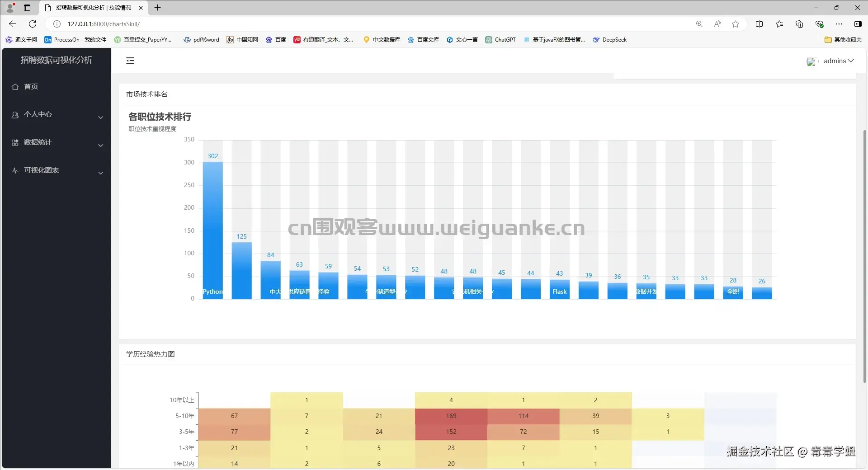Go back to the previous page
Image resolution: width=868 pixels, height=470 pixels.
click(13, 24)
